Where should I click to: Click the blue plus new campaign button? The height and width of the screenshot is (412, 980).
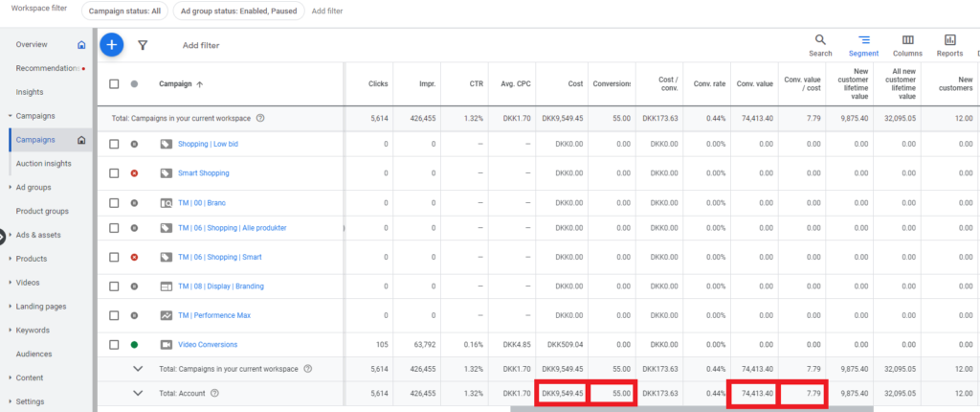(x=112, y=44)
